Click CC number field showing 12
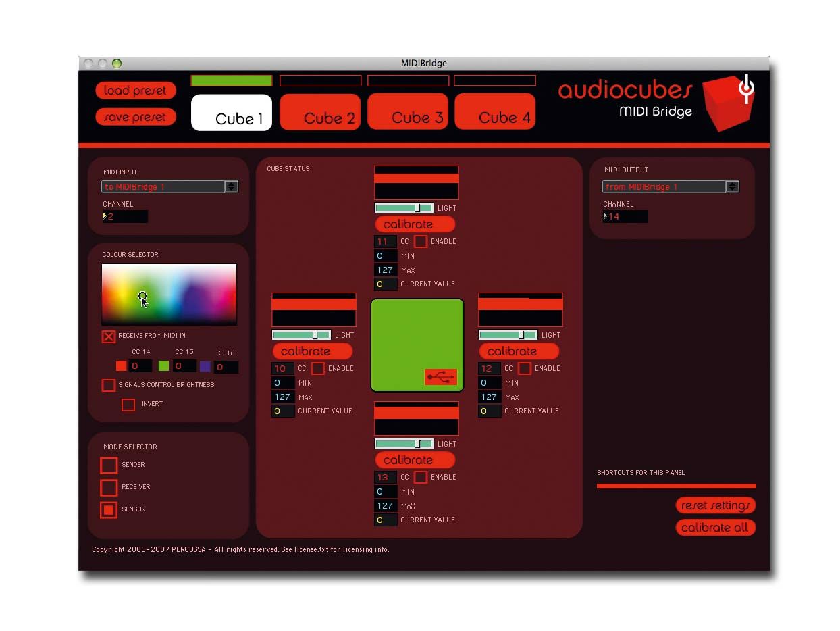The height and width of the screenshot is (631, 840). click(x=490, y=368)
